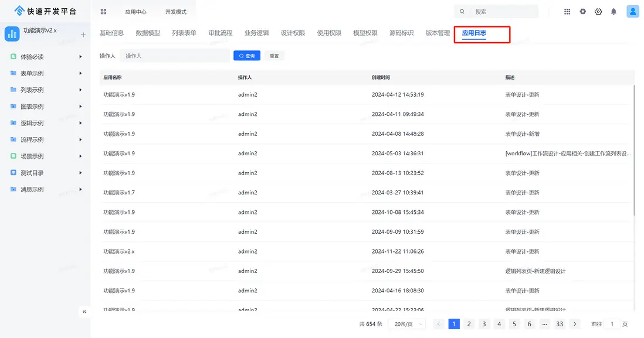
Task: Expand the 表单示例 menu arrow
Action: [x=80, y=73]
